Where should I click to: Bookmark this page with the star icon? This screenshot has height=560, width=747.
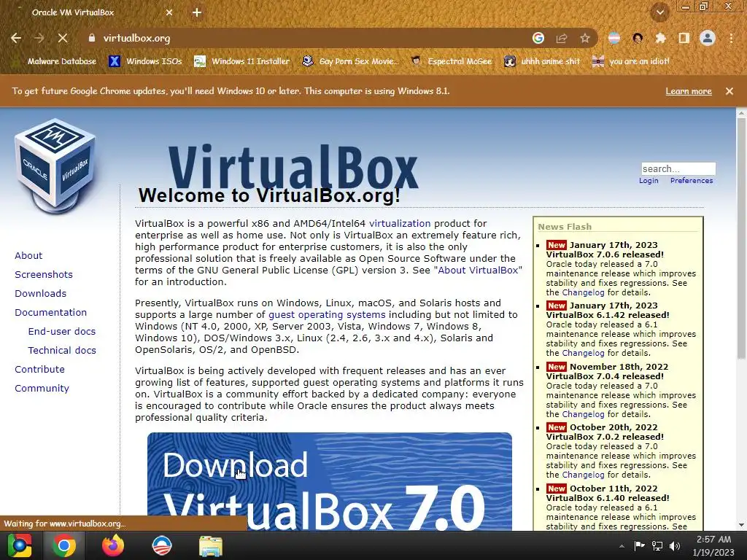point(585,38)
